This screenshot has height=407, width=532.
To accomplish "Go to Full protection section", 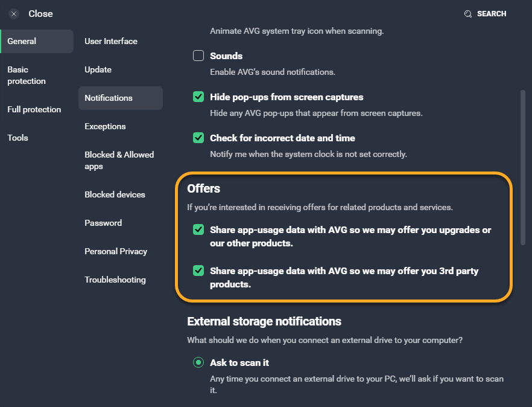I will 34,110.
